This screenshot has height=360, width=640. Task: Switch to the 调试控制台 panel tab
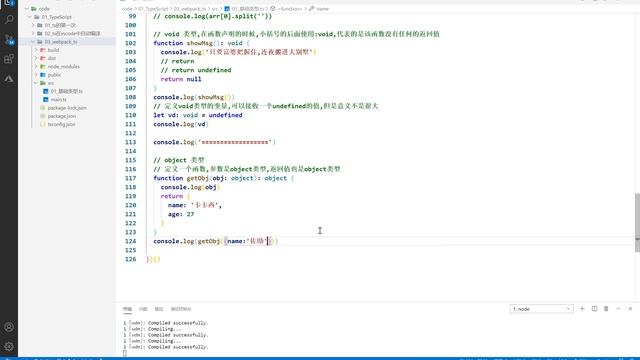pos(181,309)
